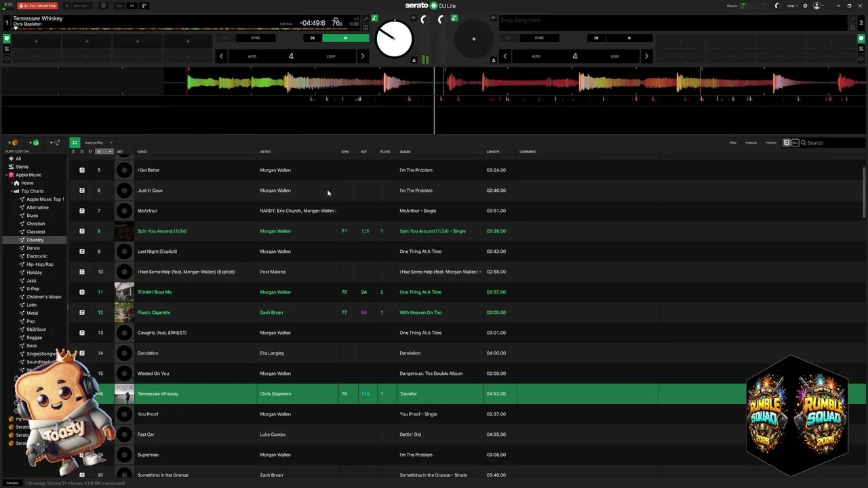Click the main scrolling waveform display
Screen dimensions: 868x488
tap(434, 100)
